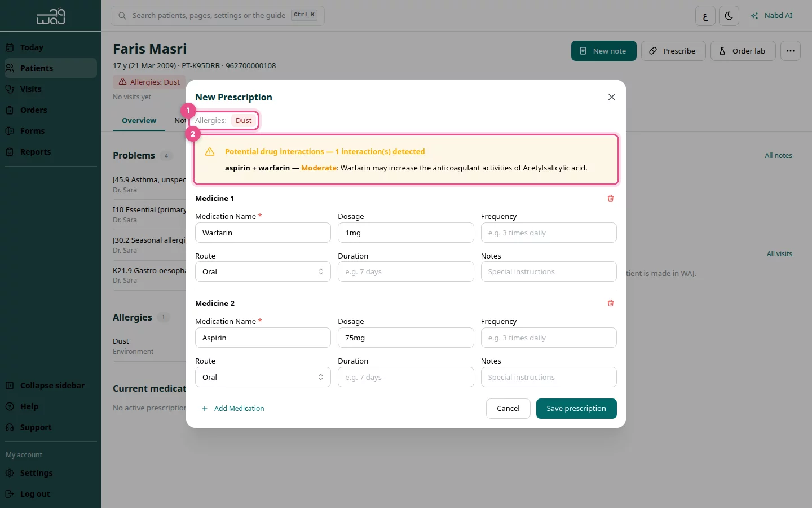Collapse the sidebar
This screenshot has width=812, height=508.
51,386
